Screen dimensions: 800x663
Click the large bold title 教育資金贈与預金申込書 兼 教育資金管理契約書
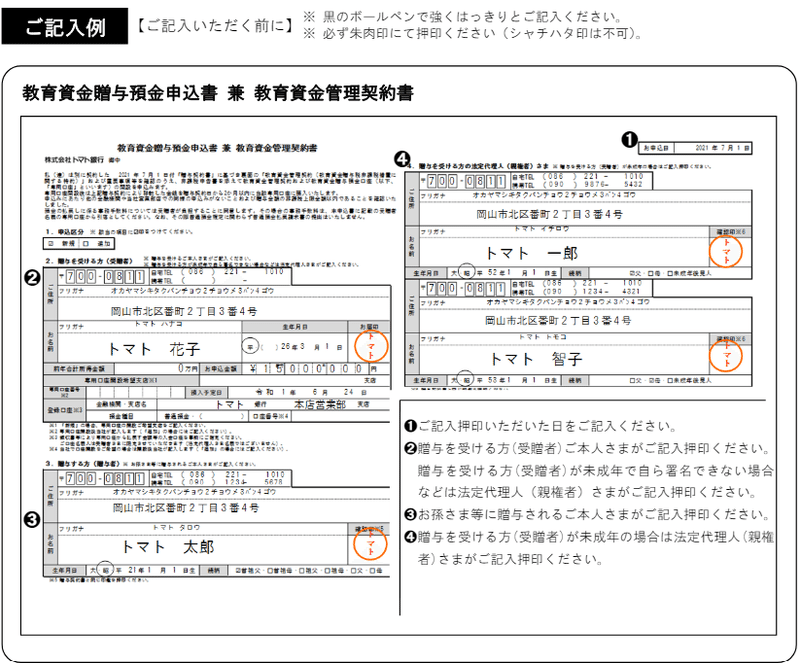218,93
